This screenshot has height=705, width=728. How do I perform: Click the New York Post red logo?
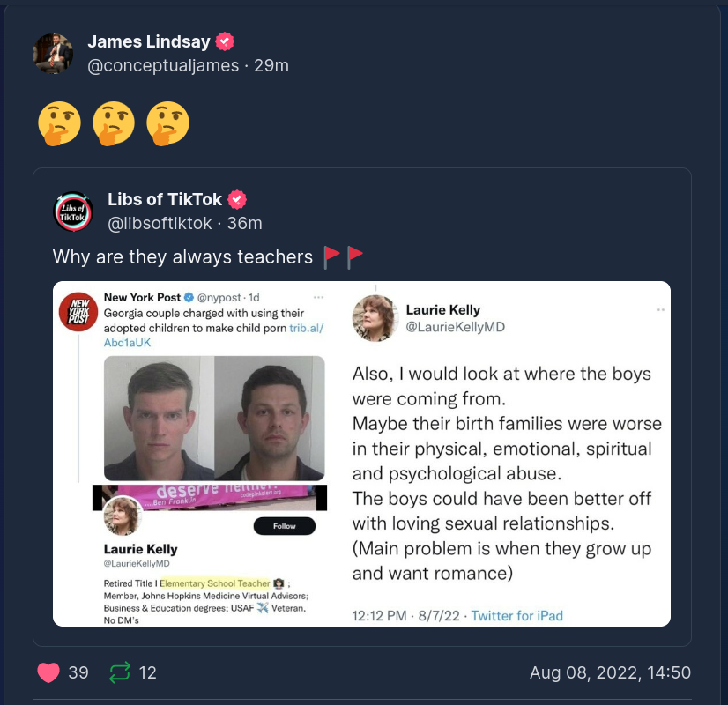[78, 312]
